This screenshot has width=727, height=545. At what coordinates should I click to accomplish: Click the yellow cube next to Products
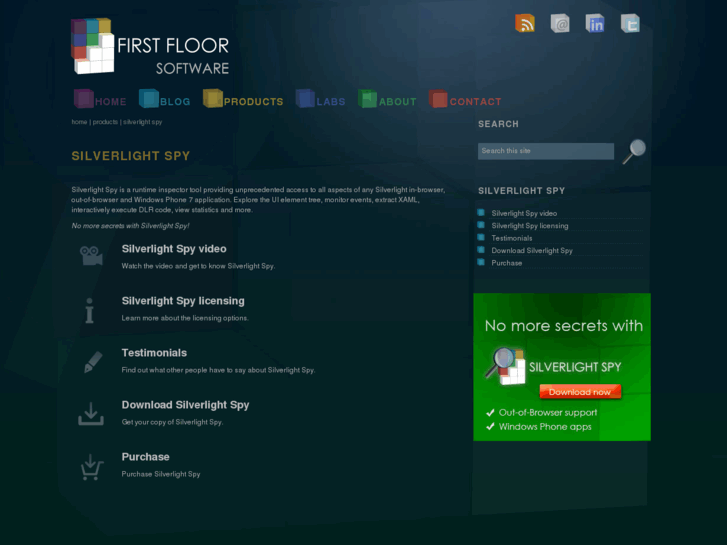point(213,98)
